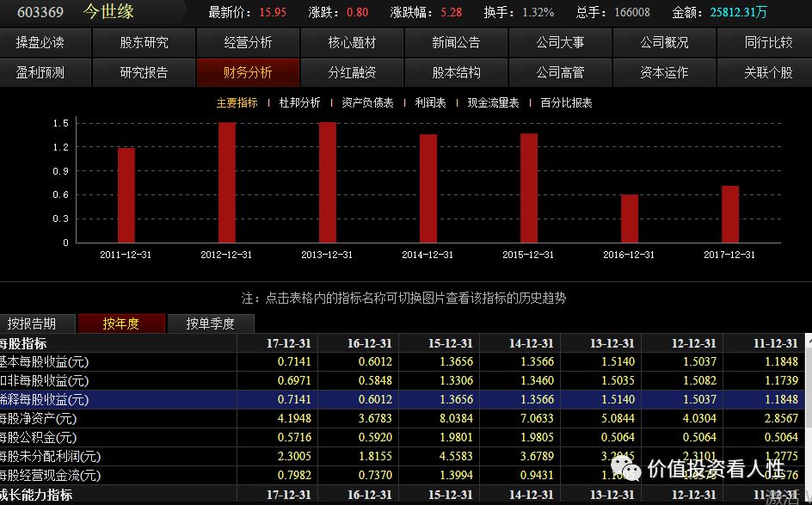This screenshot has width=812, height=505.
Task: Click the 每股经营现金流(元) indicator name
Action: (x=50, y=476)
